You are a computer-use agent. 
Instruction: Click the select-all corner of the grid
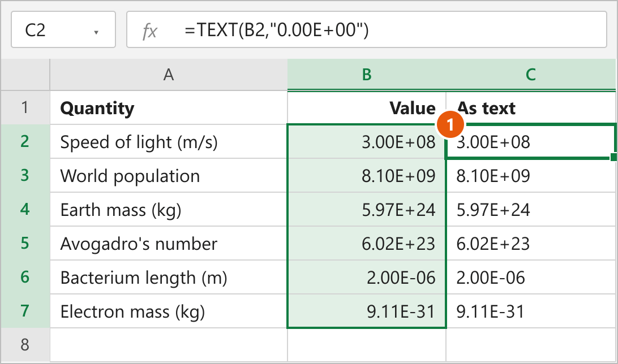[x=25, y=75]
